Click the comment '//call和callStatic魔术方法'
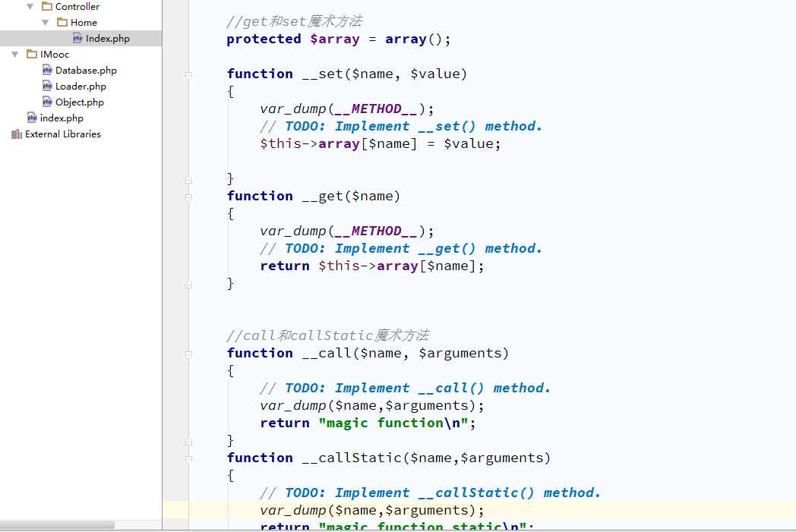Screen dimensions: 796x532 click(328, 335)
